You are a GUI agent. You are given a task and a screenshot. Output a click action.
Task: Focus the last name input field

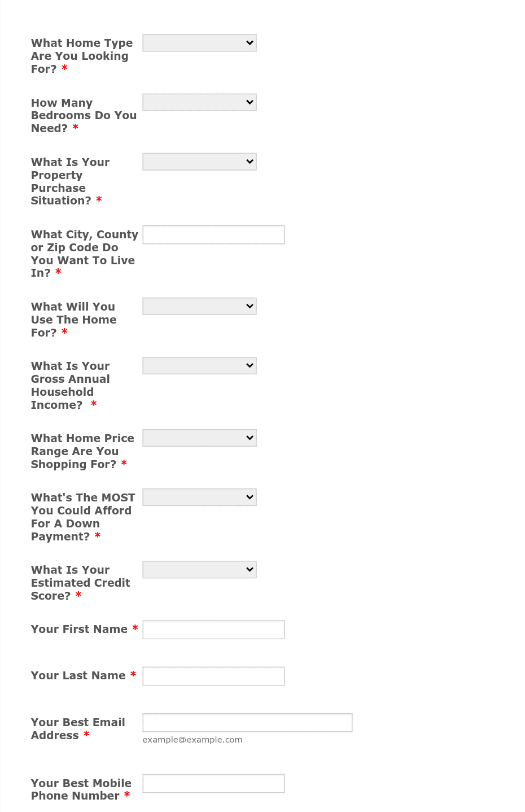[213, 676]
